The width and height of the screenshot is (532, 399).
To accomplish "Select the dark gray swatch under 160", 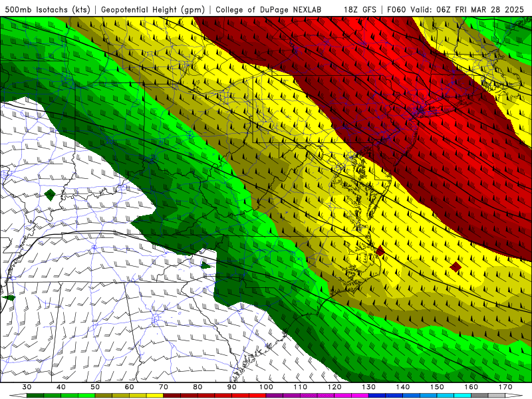I will pos(479,396).
